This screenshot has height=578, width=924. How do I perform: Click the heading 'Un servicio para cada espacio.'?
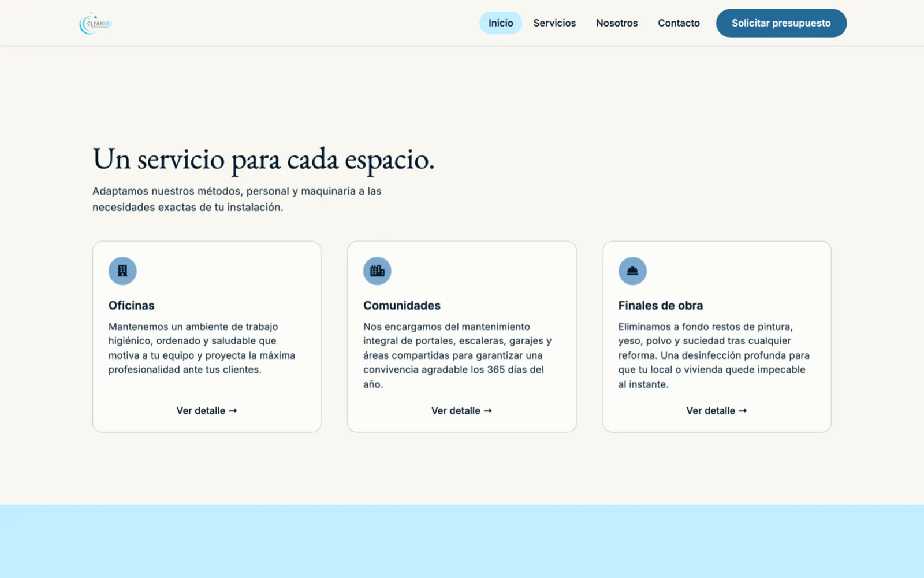pos(263,159)
